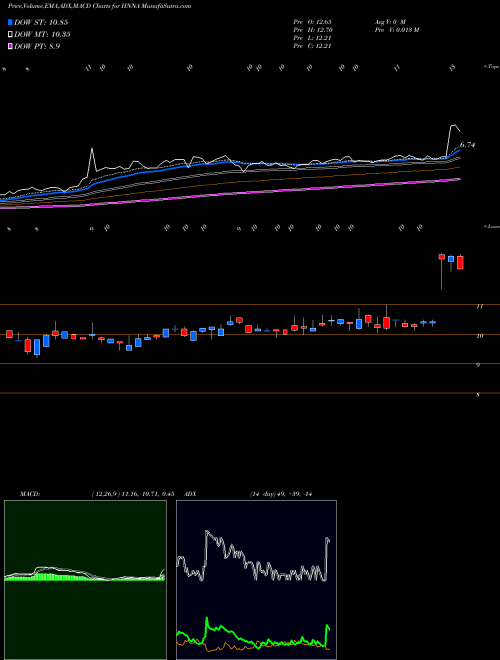Click the 'ADX' panel heading
The height and width of the screenshot is (660, 500).
[x=191, y=494]
